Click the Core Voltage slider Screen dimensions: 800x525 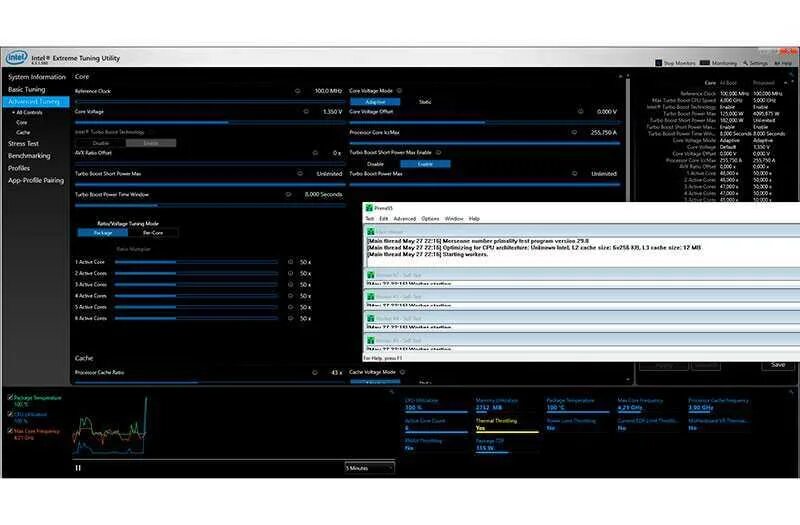click(209, 122)
